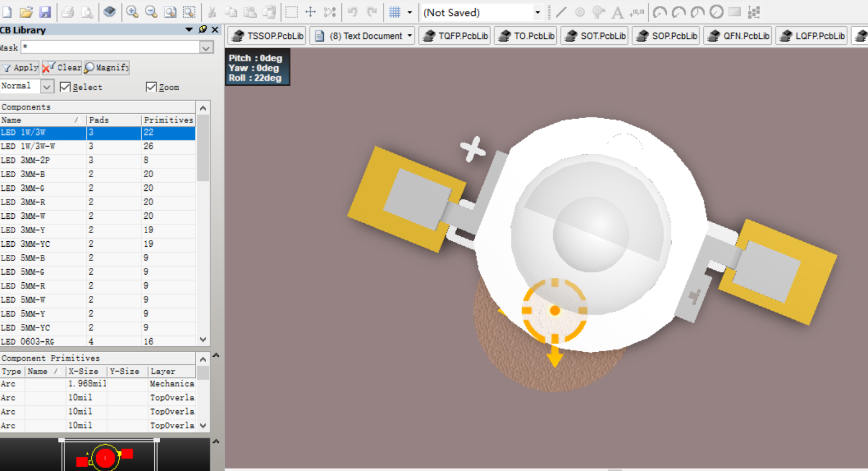Viewport: 868px width, 471px height.
Task: Switch to the TSSOP.PcbLib tab
Action: pyautogui.click(x=267, y=36)
